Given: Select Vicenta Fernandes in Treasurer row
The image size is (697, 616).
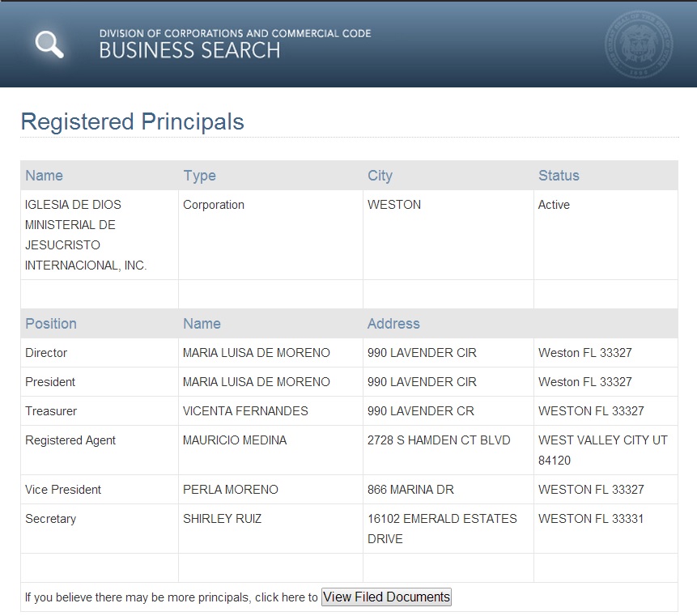Looking at the screenshot, I should click(245, 411).
